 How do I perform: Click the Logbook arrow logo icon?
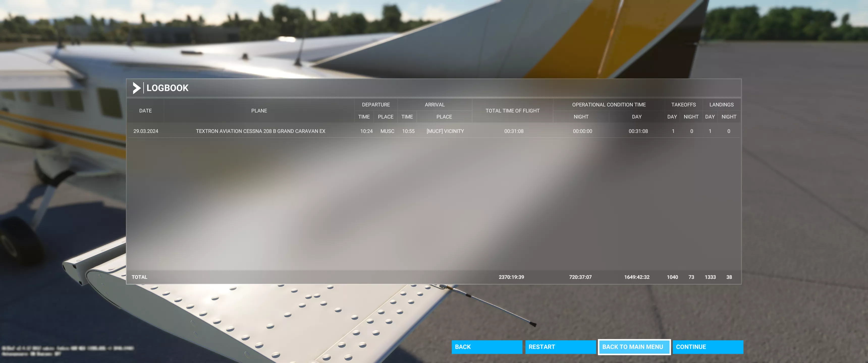click(x=137, y=88)
